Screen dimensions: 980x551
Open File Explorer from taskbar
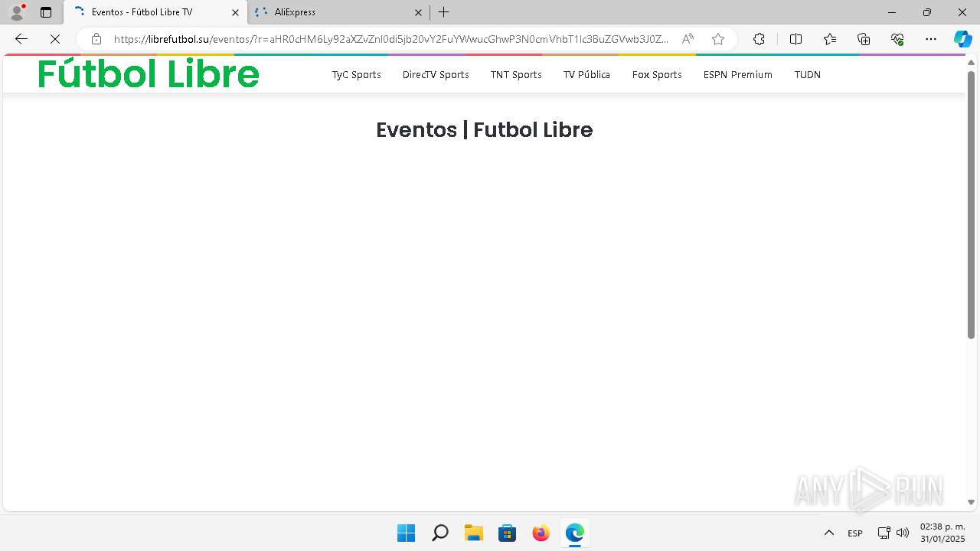point(473,533)
